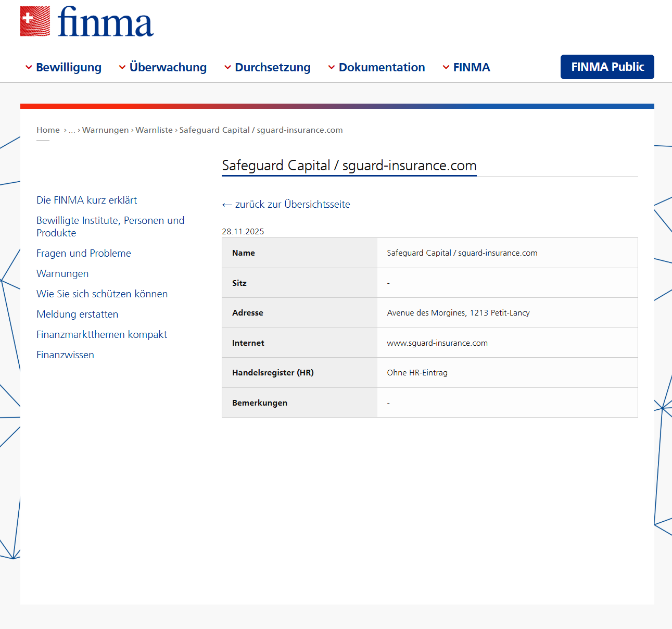Open Warnungen in the breadcrumb
Image resolution: width=672 pixels, height=629 pixels.
[105, 130]
